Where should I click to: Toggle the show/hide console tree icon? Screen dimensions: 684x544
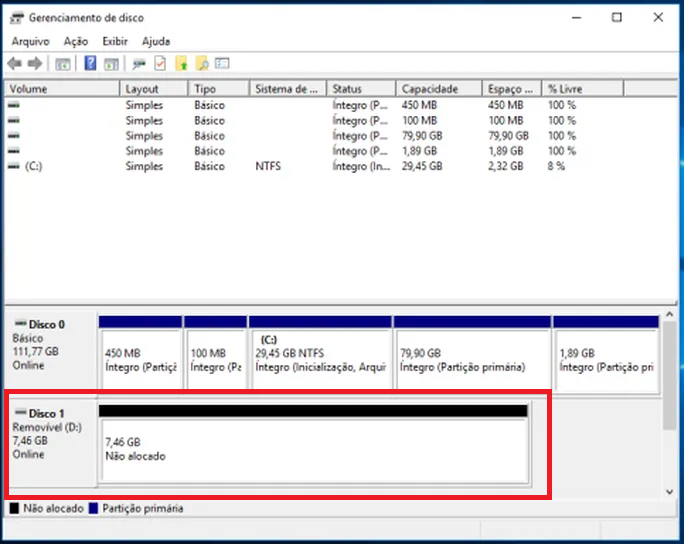(x=63, y=64)
